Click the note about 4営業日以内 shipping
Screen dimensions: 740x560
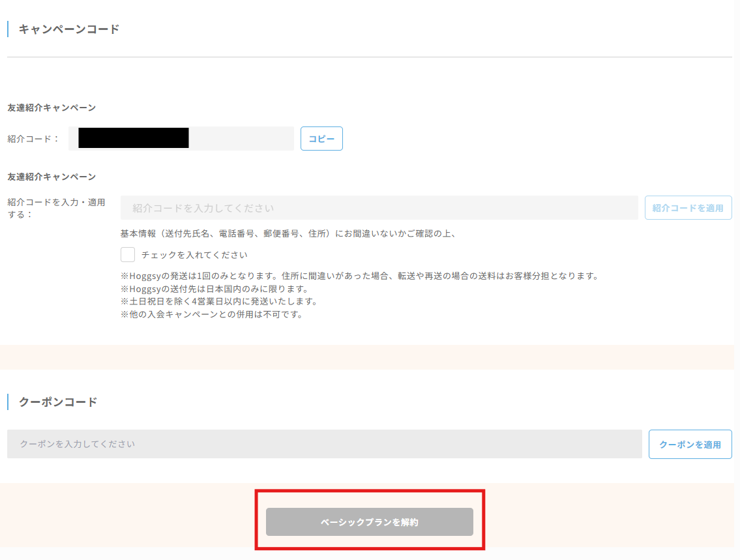[x=218, y=301]
